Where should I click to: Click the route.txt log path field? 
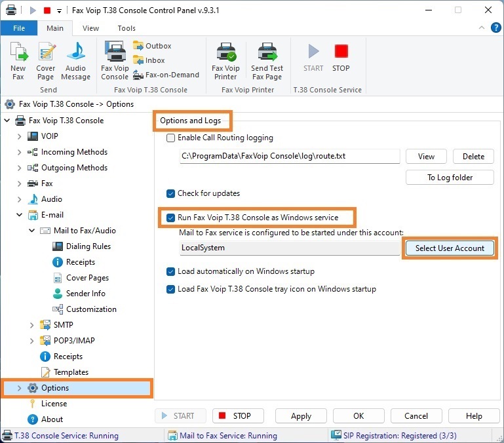point(290,156)
